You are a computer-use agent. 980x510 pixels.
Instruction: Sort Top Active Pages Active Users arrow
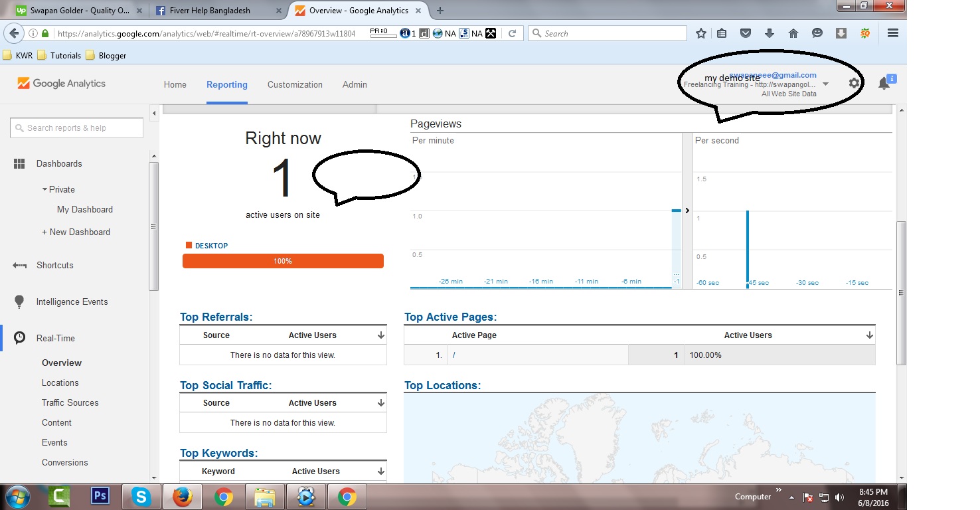[x=869, y=335]
